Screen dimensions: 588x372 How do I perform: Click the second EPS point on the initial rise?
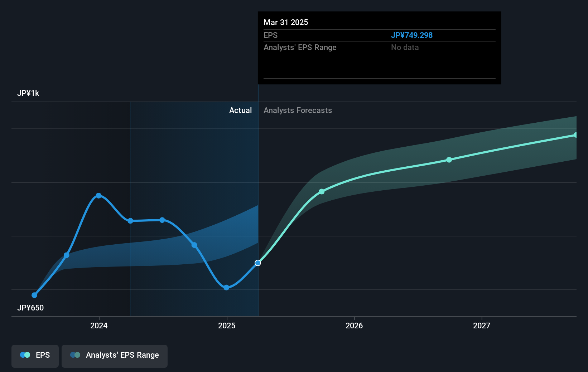[67, 255]
